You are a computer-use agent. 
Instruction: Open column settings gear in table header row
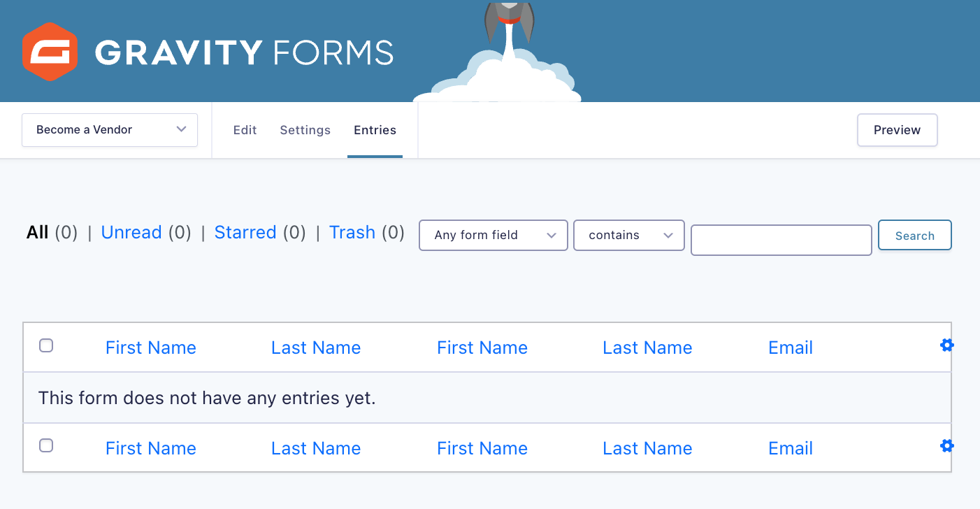(947, 345)
